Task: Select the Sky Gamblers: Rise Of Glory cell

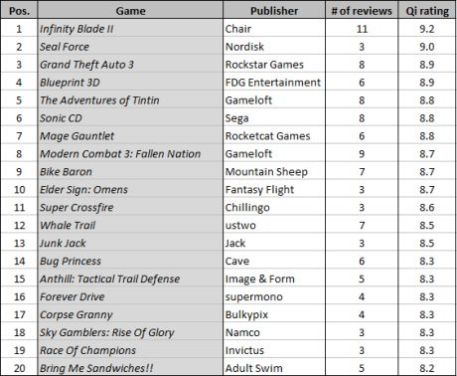Action: [x=130, y=332]
